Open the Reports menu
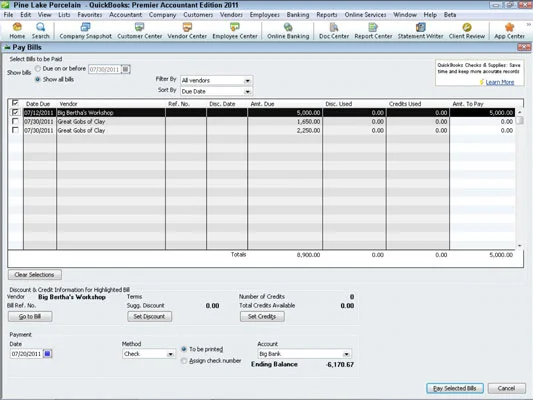Viewport: 533px width, 400px height. (327, 15)
